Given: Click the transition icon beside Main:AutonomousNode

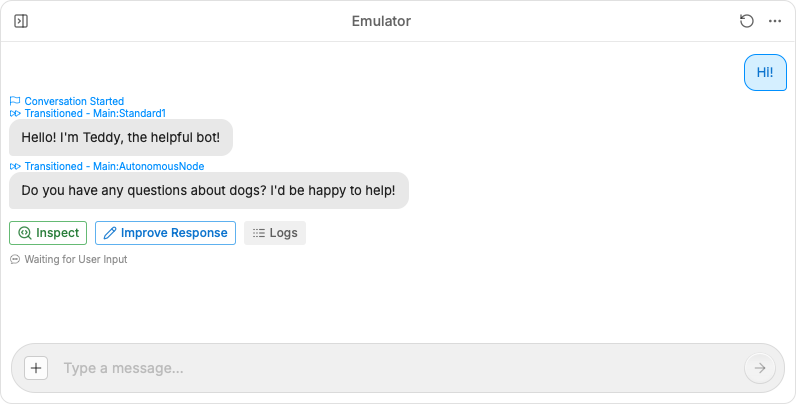Looking at the screenshot, I should pyautogui.click(x=15, y=166).
